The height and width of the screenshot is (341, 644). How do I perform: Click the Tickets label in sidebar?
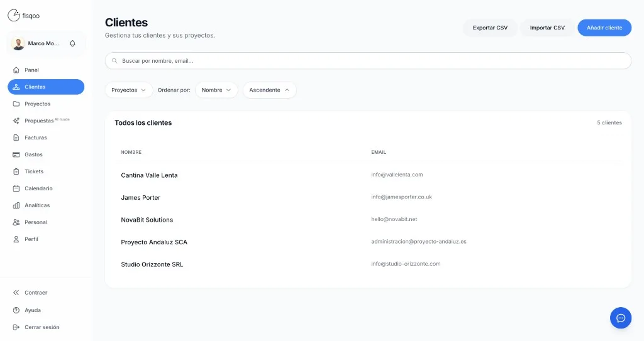(x=34, y=171)
